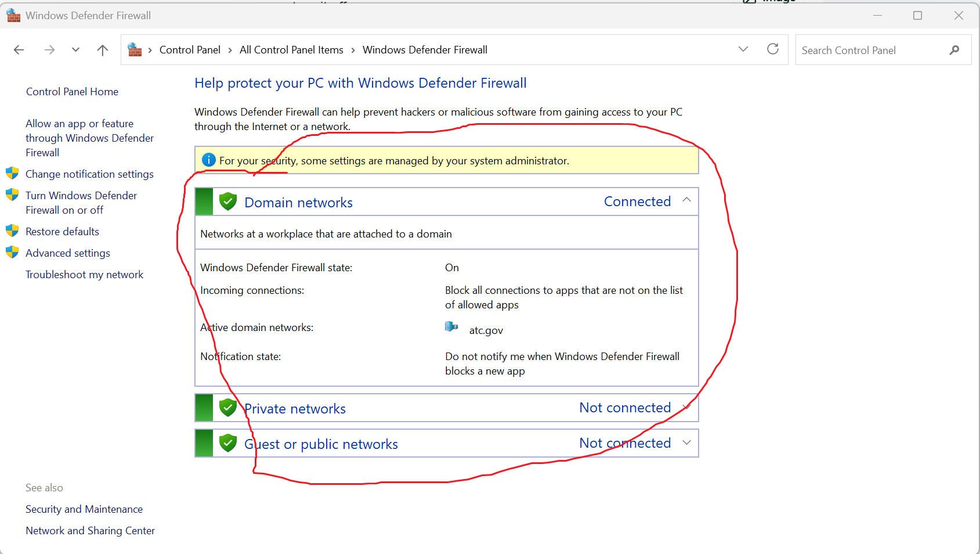Click Not connected status for Private networks
The image size is (980, 554).
(625, 408)
